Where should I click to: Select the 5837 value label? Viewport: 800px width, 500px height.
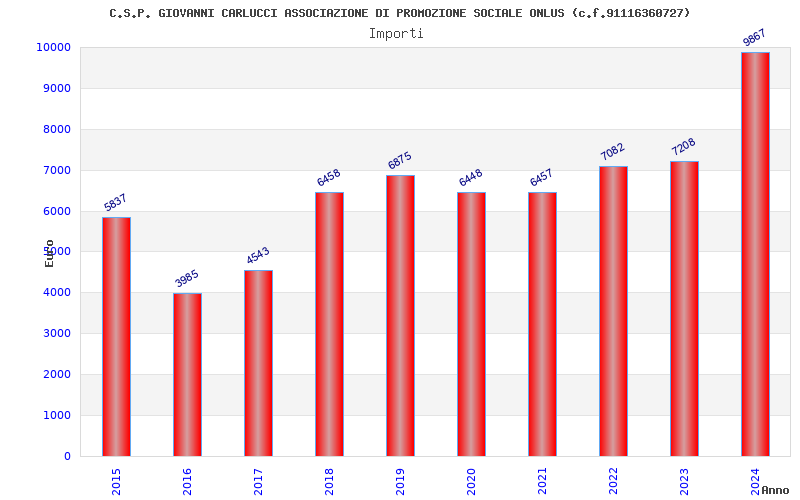click(116, 202)
